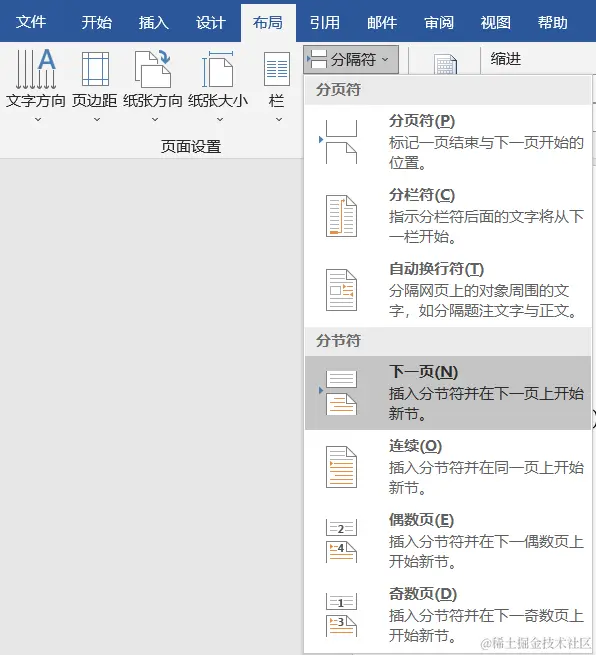
Task: Click the 文字方向 text direction icon
Action: pos(36,69)
